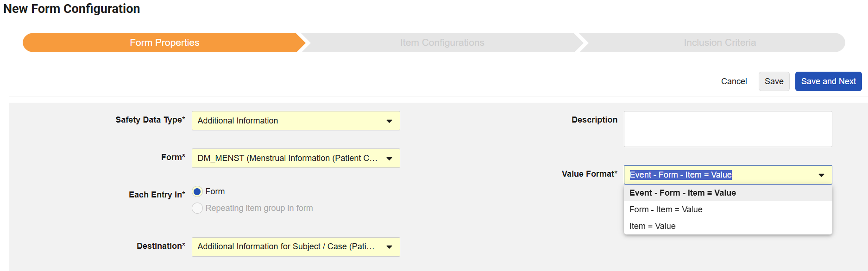Go to the Inclusion Criteria step
This screenshot has width=868, height=271.
tap(719, 43)
